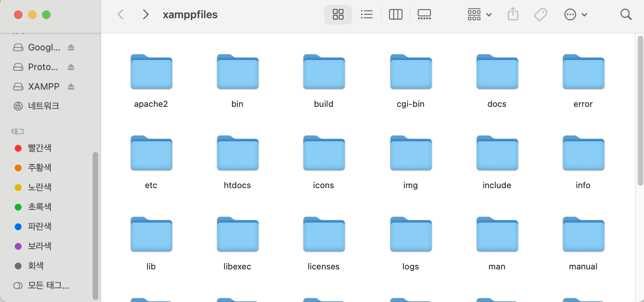
Task: Select the icons folder
Action: coord(324,153)
